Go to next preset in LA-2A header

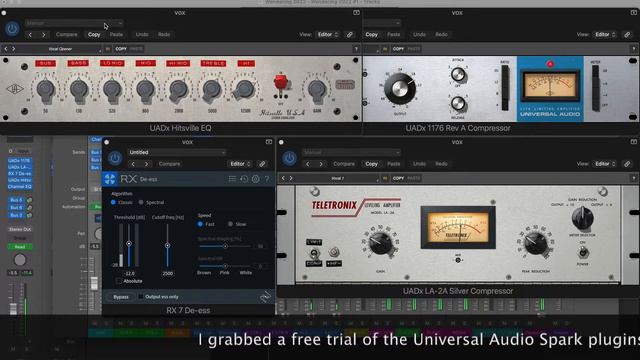(321, 164)
